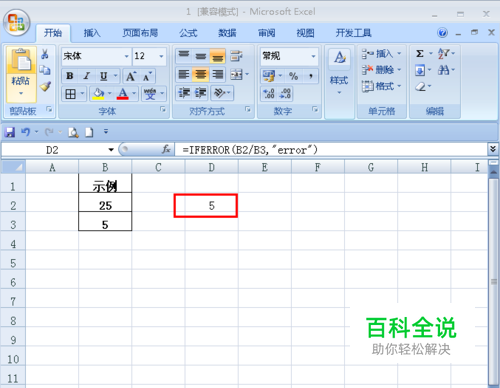
Task: Switch to 数据 tab
Action: pos(227,33)
